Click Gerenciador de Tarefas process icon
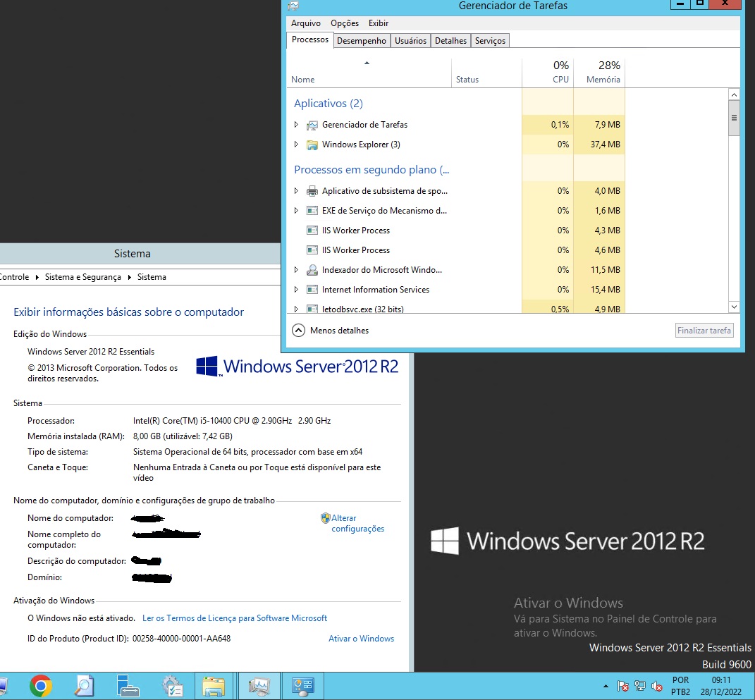 312,125
